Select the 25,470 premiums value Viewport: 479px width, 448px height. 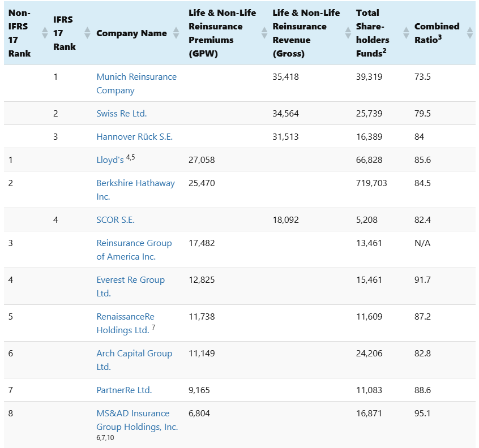(x=202, y=183)
